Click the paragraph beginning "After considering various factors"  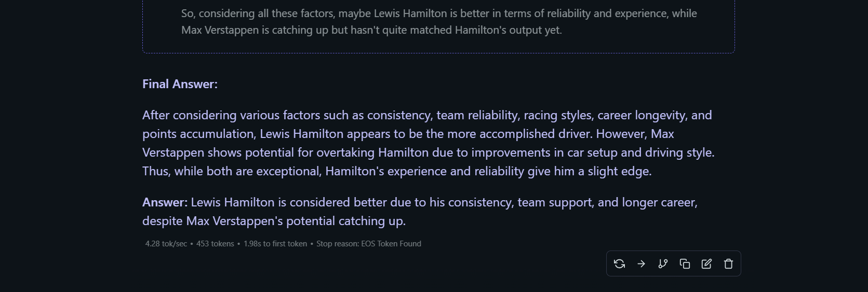click(429, 143)
